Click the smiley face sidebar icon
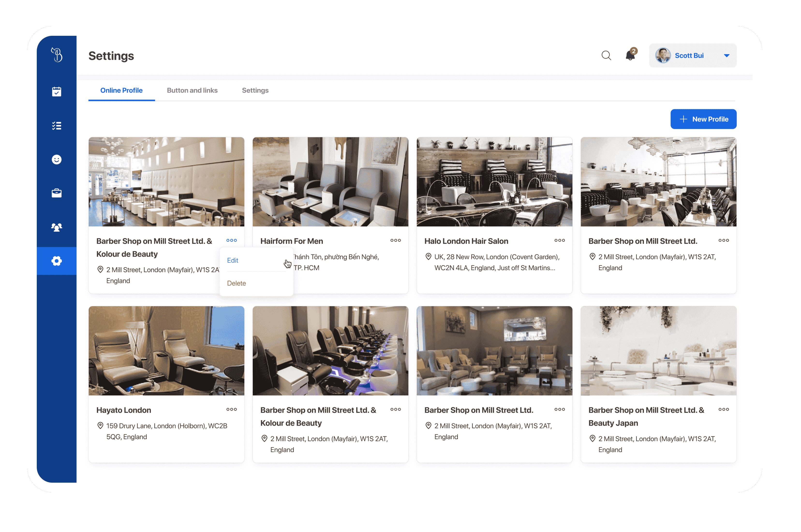This screenshot has height=532, width=801. click(x=56, y=159)
